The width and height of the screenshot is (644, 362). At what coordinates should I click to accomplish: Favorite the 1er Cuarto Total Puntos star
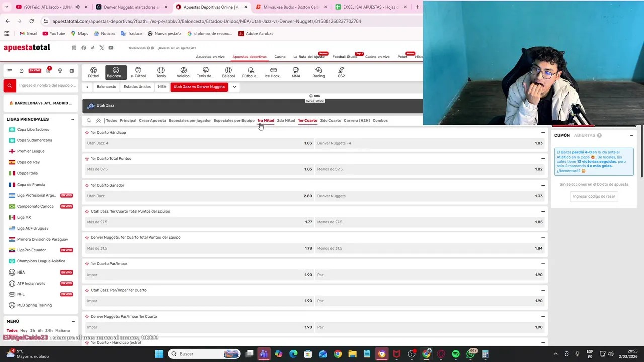click(87, 159)
